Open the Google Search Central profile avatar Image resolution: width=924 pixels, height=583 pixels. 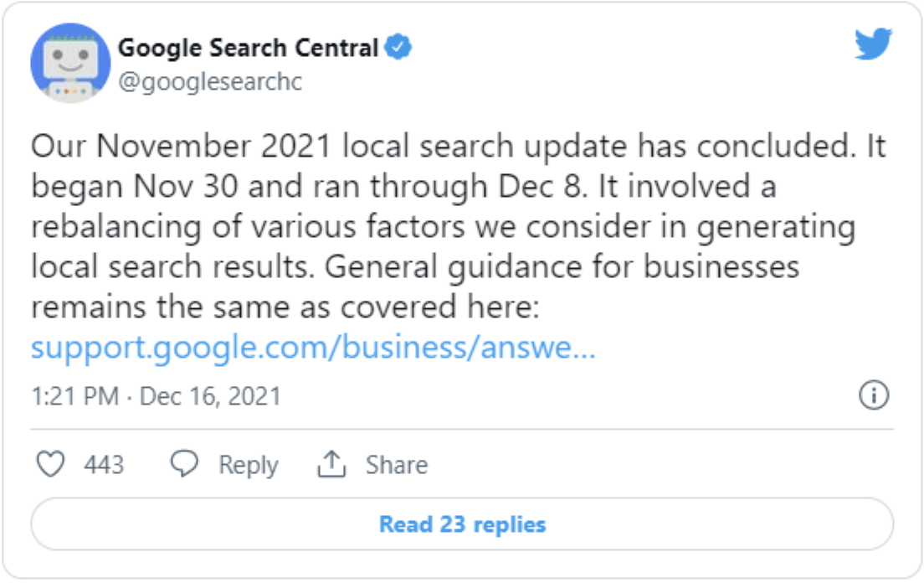click(x=70, y=63)
